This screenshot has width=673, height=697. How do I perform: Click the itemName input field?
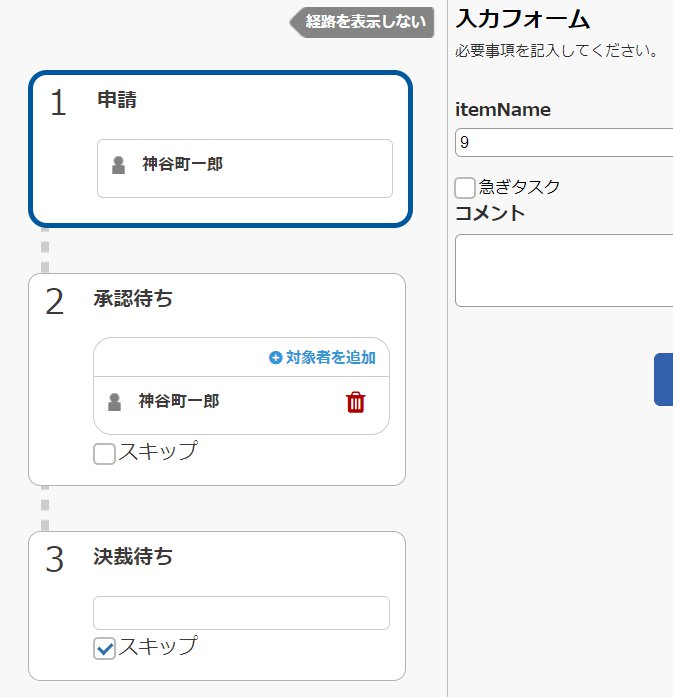tap(564, 143)
